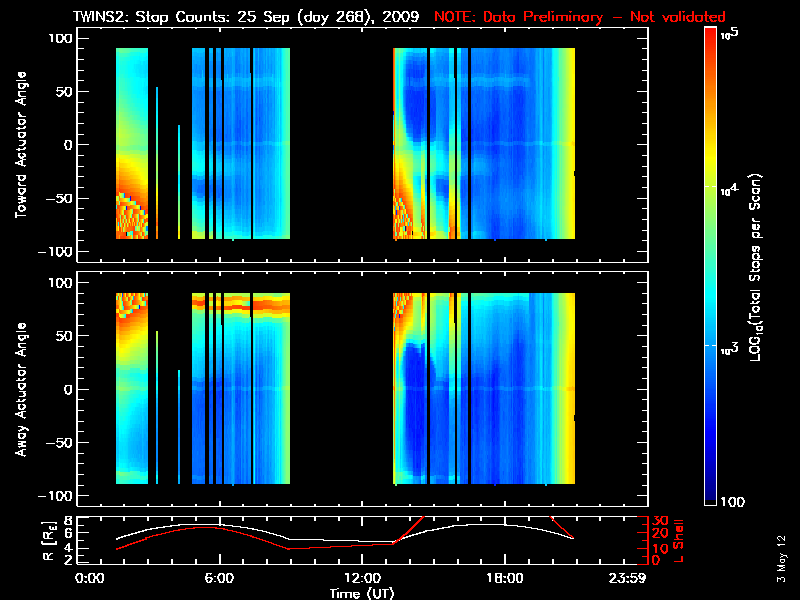Click the colorbar label 'LOG10(Total Stops per Scan)'

pos(755,267)
